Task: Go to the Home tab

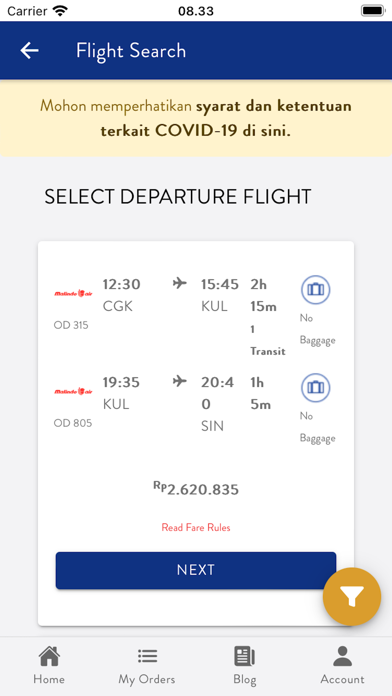Action: tap(49, 665)
